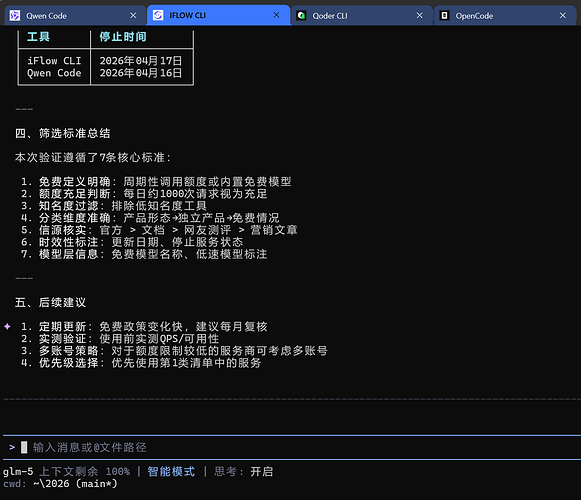The image size is (581, 500).
Task: Click the prompt chevron before input
Action: click(x=12, y=447)
